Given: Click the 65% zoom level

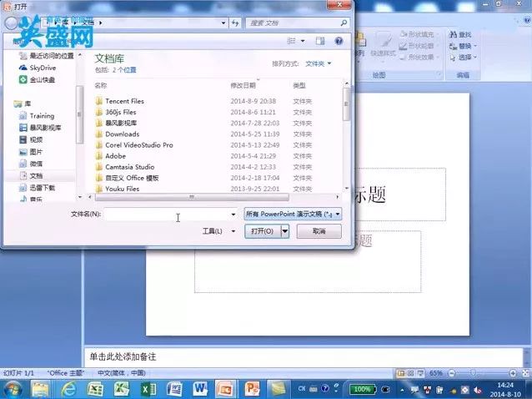Looking at the screenshot, I should (435, 373).
